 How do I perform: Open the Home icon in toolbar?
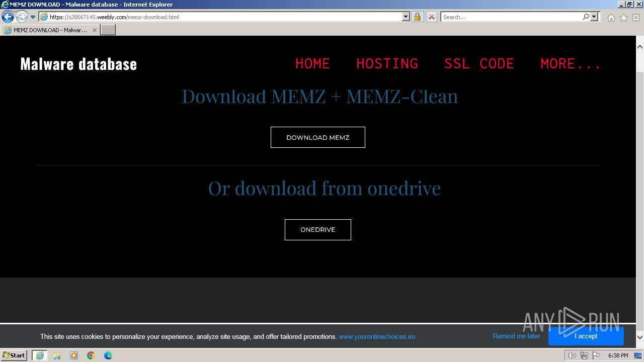(611, 18)
